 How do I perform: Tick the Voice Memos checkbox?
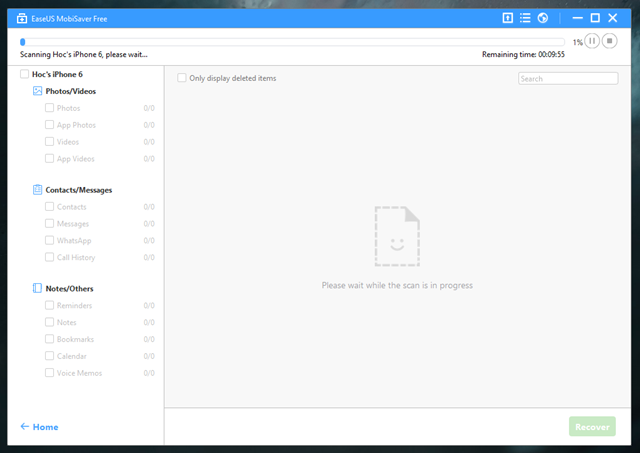(x=49, y=373)
